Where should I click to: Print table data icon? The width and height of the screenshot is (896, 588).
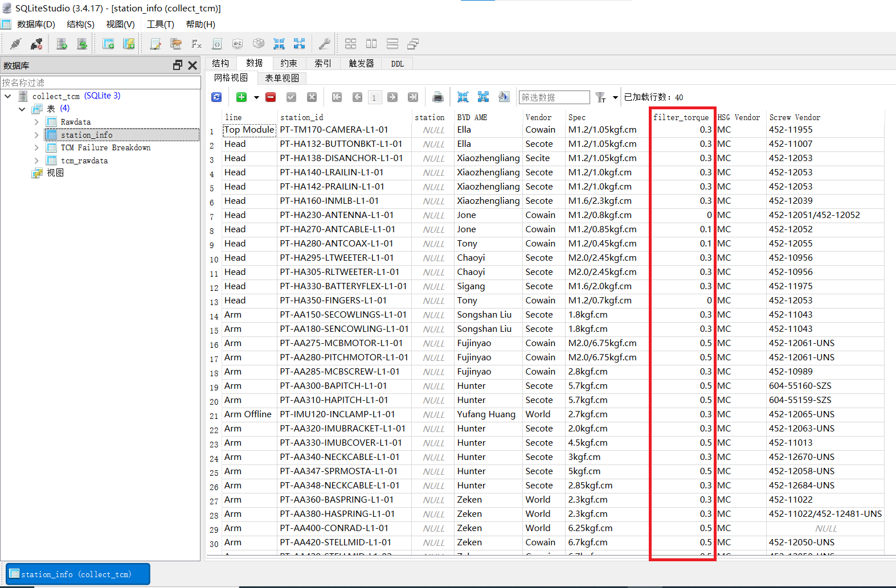point(438,97)
